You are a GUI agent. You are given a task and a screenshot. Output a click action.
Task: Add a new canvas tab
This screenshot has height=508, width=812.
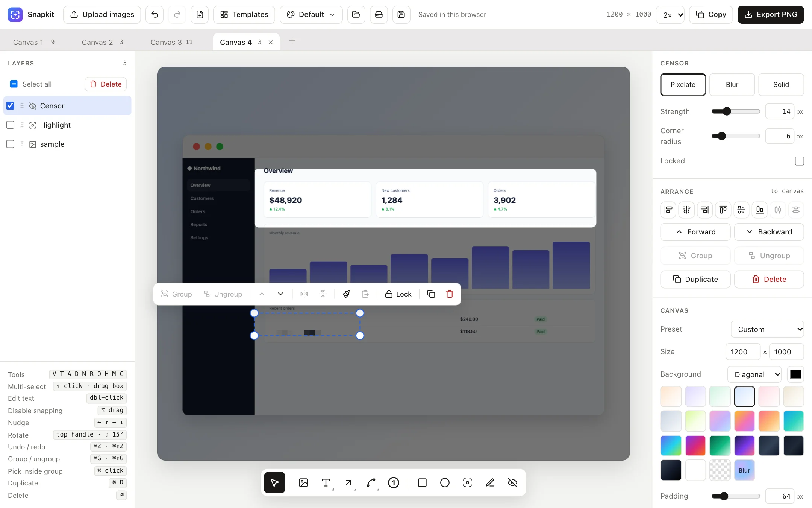tap(292, 40)
